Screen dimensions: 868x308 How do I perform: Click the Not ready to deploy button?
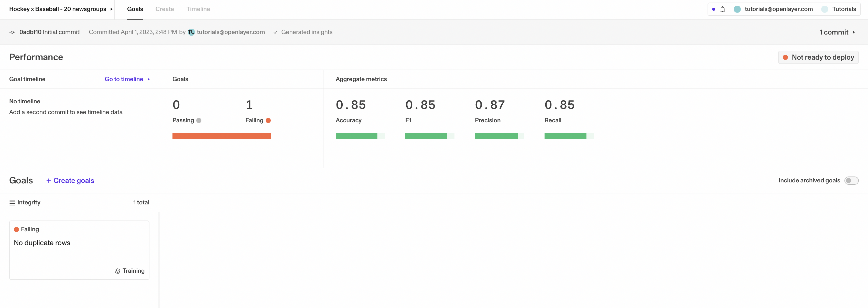(818, 57)
